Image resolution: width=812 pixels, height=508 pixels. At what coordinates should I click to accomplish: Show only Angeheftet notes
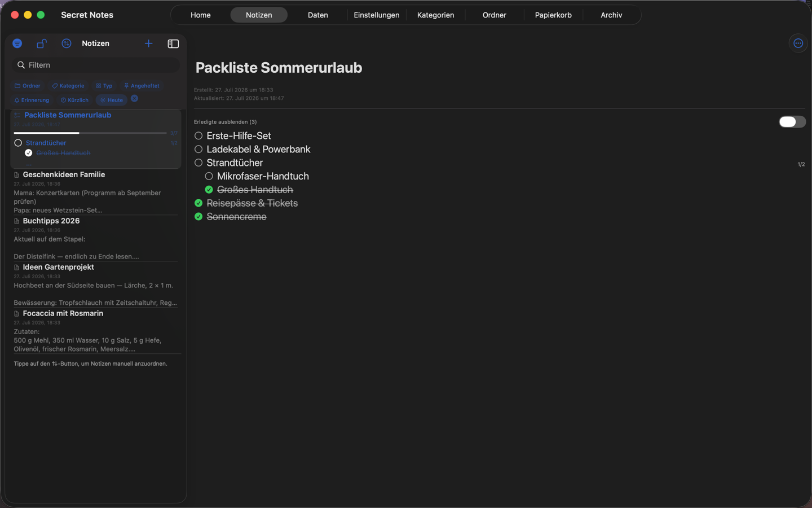click(142, 86)
